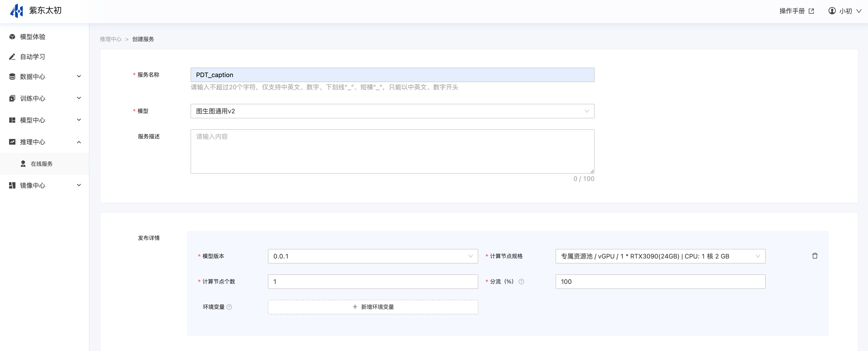The height and width of the screenshot is (351, 868).
Task: Click the 新增环境变量 button
Action: coord(373,307)
